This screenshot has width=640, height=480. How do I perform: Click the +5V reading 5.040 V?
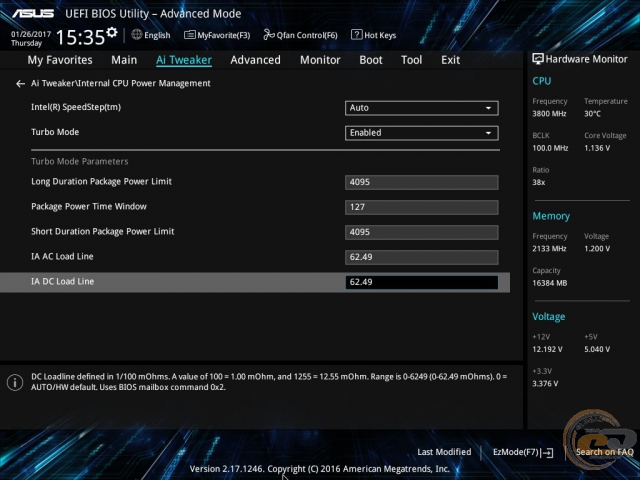coord(597,350)
